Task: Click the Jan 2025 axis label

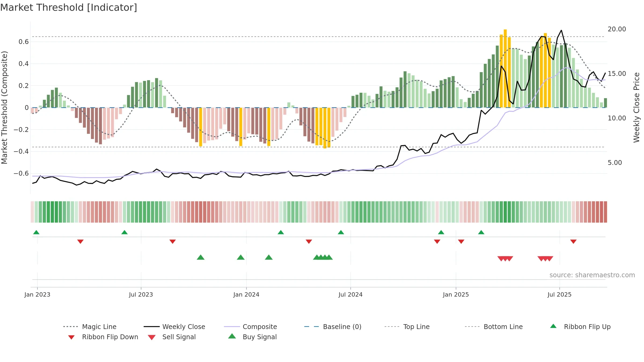Action: [456, 294]
